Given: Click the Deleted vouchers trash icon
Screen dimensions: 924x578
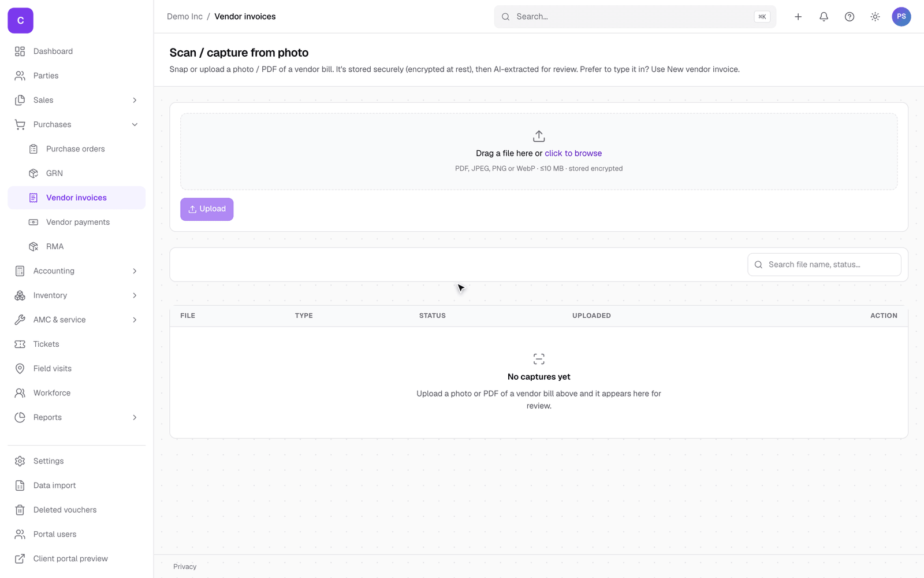Looking at the screenshot, I should pos(20,510).
